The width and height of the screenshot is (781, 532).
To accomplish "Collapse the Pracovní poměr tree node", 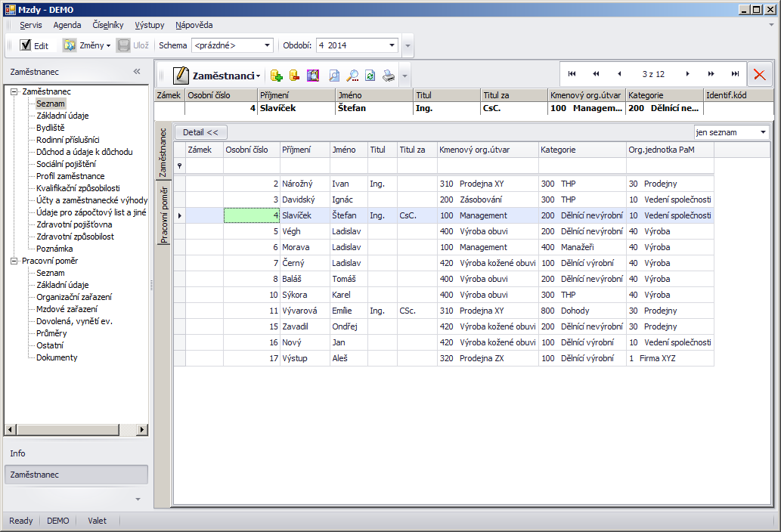I will tap(14, 261).
